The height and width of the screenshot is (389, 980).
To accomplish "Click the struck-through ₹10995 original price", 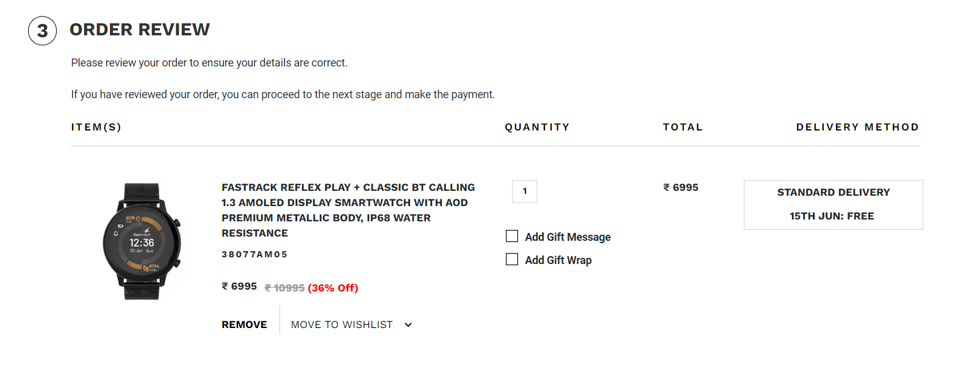I will pos(284,288).
